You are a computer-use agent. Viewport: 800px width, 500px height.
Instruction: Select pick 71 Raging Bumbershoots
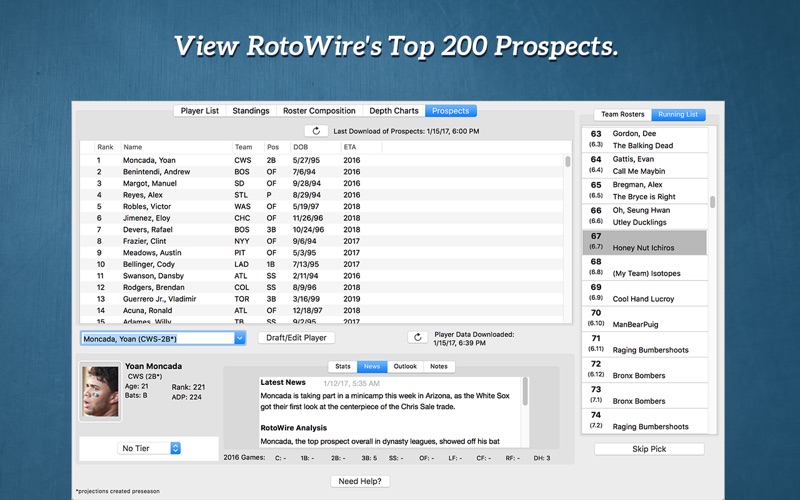645,344
